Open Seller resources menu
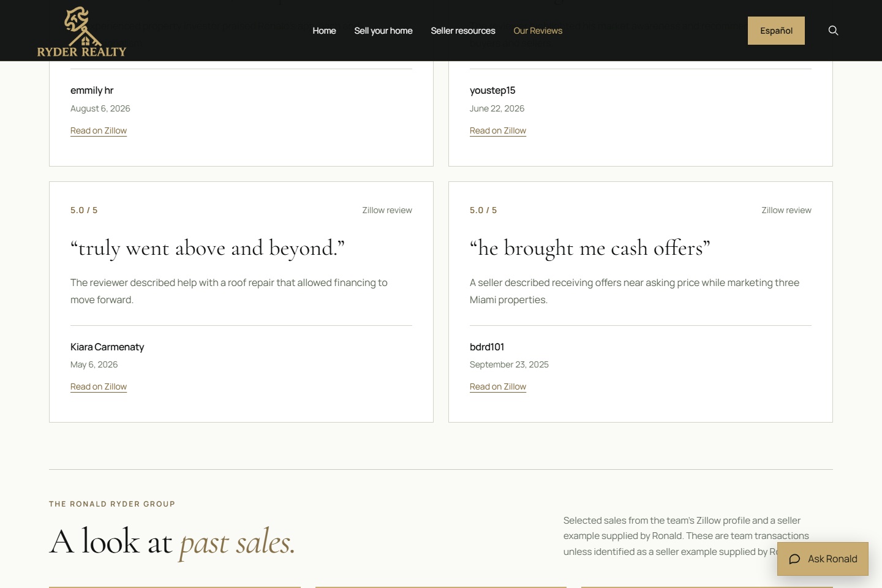882x588 pixels. tap(463, 31)
